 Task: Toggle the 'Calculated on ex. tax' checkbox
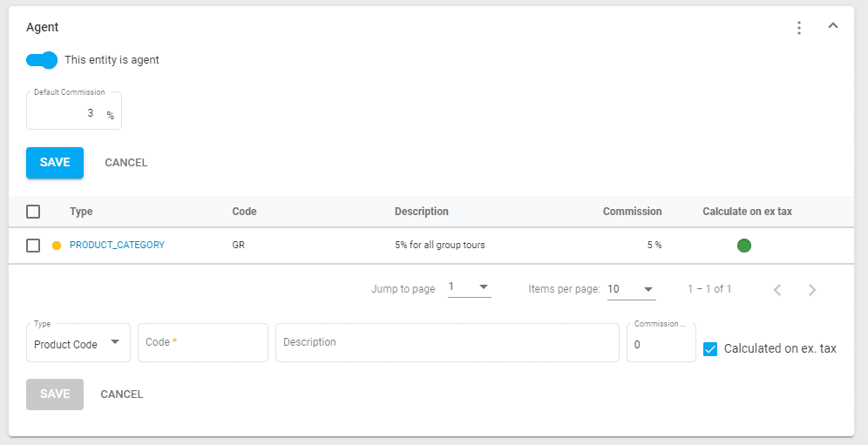(x=710, y=349)
